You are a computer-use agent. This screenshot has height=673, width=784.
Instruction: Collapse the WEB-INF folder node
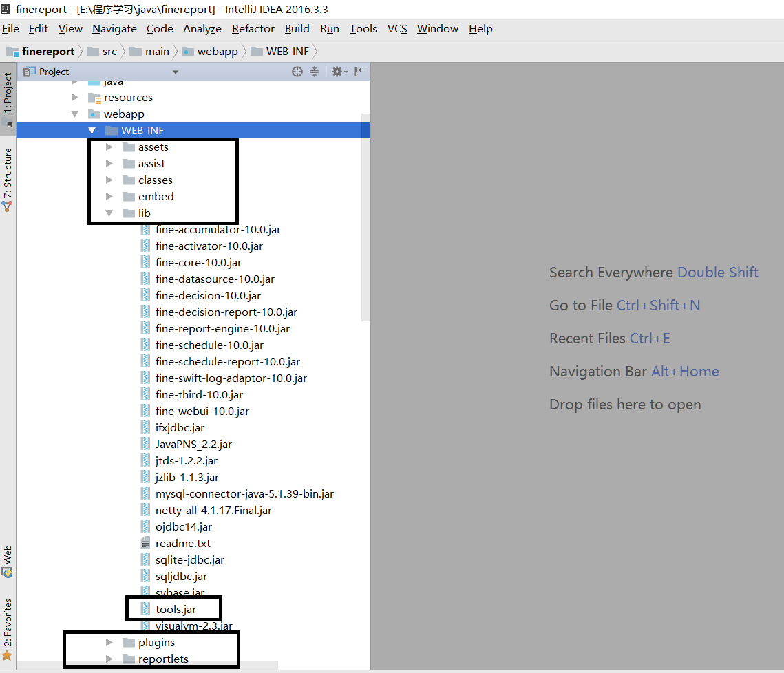92,131
